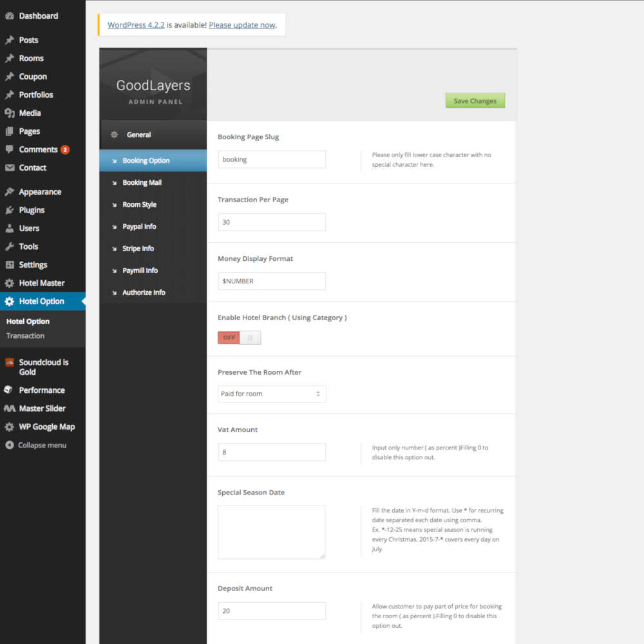The image size is (644, 644).
Task: Click the Plugins plug icon
Action: [10, 210]
